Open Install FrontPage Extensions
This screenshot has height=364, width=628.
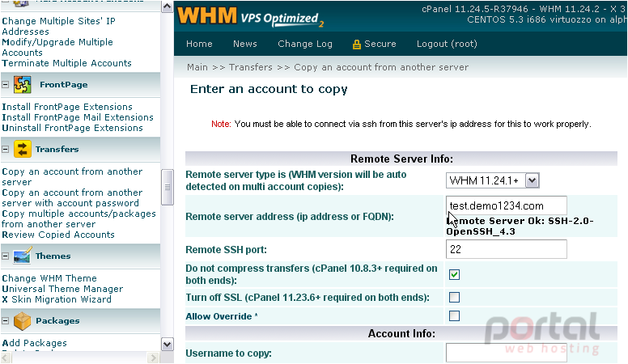tap(67, 107)
